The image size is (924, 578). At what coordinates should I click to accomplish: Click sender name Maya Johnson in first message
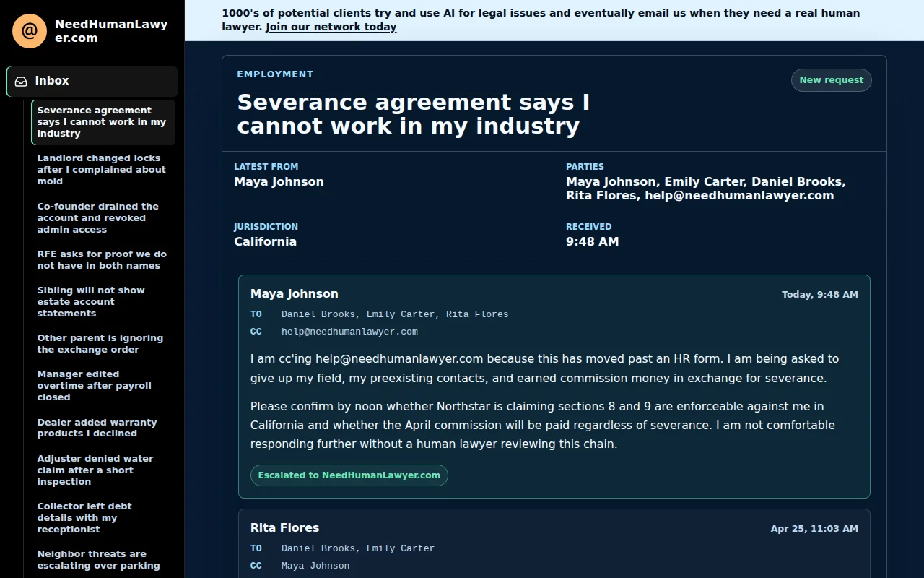pos(294,294)
